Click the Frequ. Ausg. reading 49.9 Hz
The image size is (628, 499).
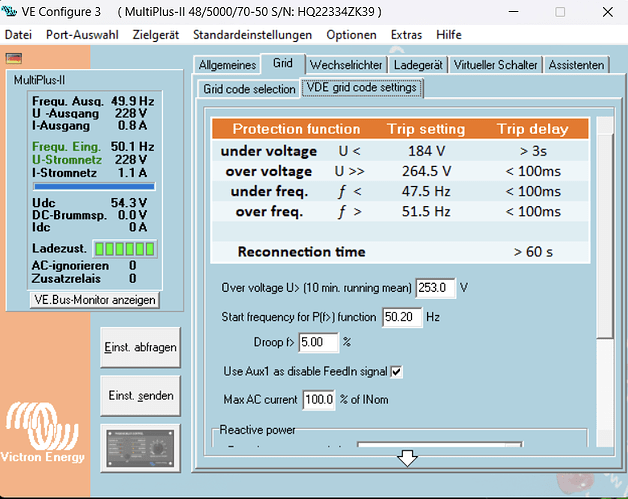pos(132,101)
